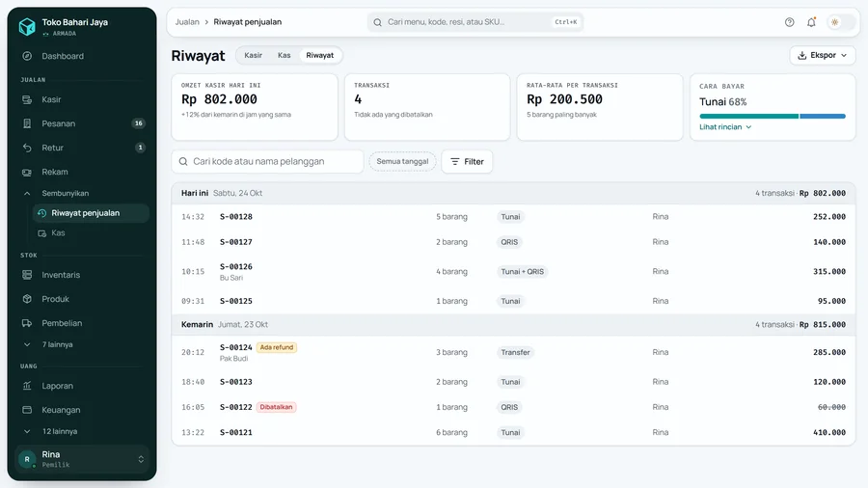Open the Kas sub-item in sidebar
The image size is (868, 488).
[x=91, y=233]
